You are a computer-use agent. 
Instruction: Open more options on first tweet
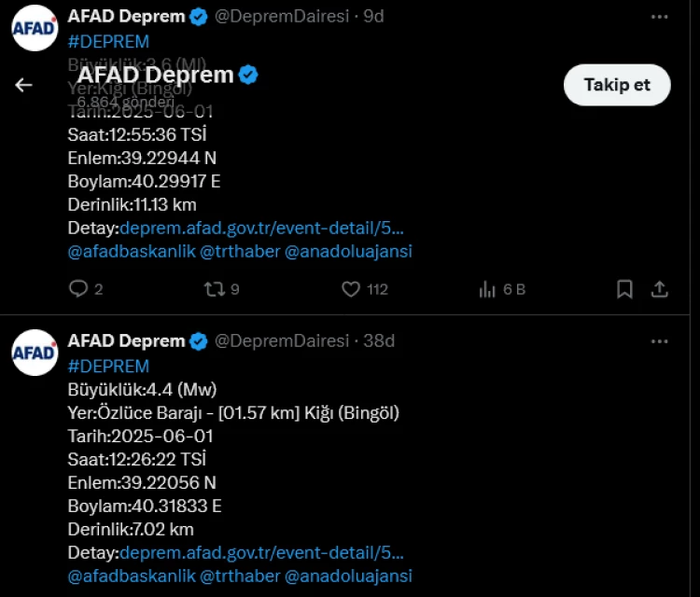coord(659,17)
